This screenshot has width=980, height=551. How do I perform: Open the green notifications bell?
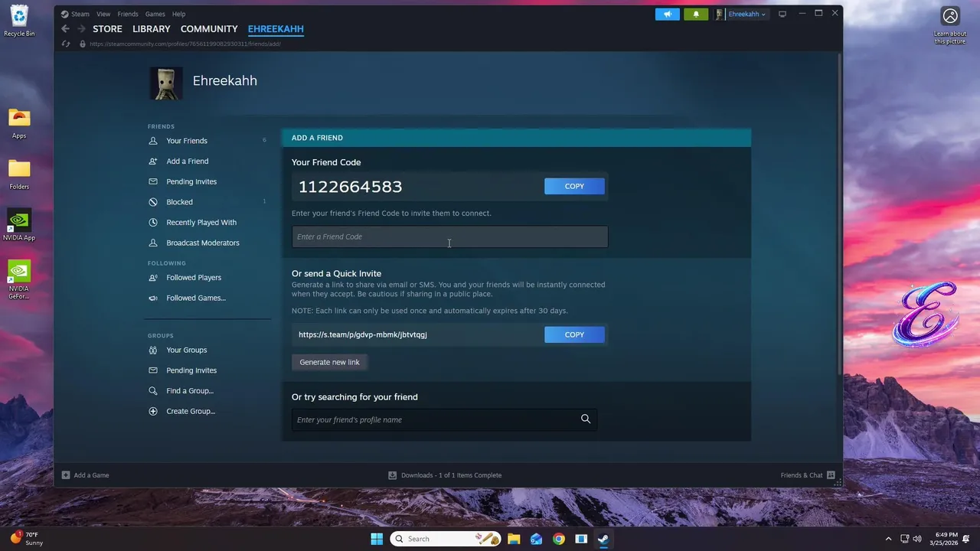coord(696,14)
